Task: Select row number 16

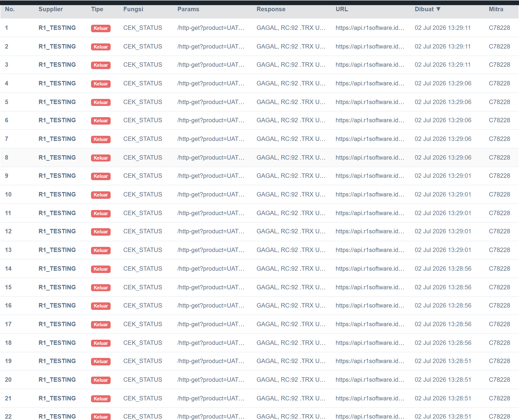Action: click(8, 306)
